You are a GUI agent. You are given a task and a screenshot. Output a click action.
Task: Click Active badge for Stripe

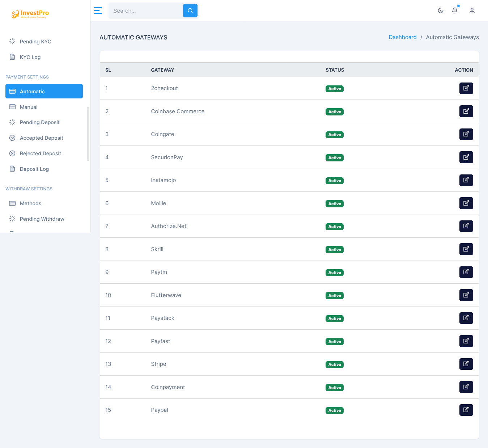[x=335, y=364]
